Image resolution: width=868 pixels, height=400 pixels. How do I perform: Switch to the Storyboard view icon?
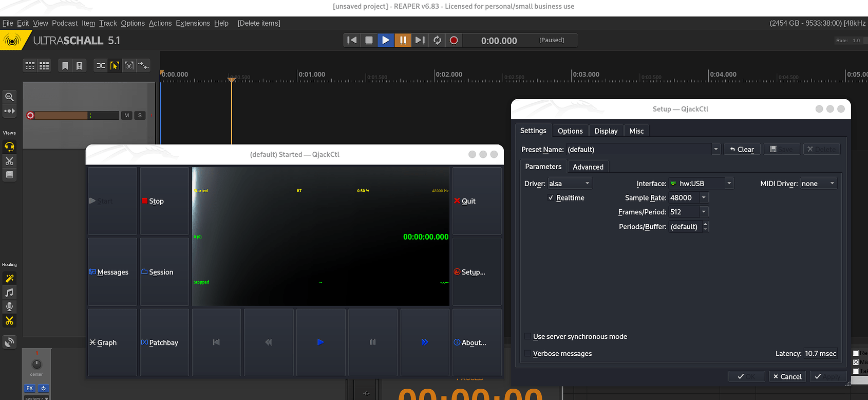click(x=9, y=175)
